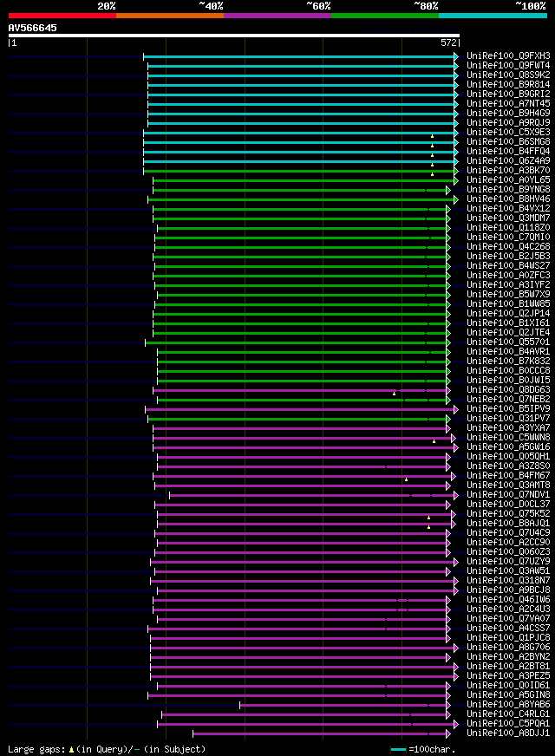Click the cyan alignment bar for UniRef100_Q9FXH3
Viewport: 555px width, 756px height.
[x=299, y=57]
